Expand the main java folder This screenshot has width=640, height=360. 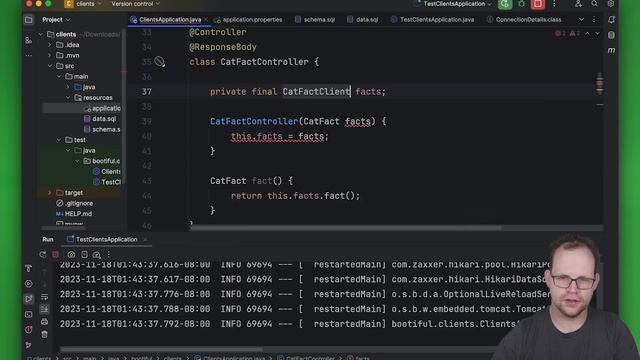pos(68,87)
